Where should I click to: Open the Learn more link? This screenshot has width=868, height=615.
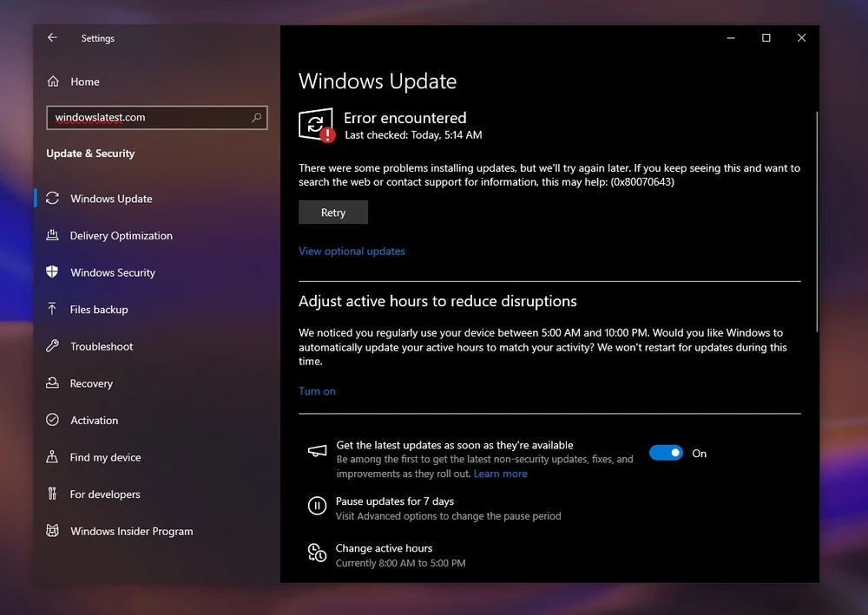[x=500, y=473]
